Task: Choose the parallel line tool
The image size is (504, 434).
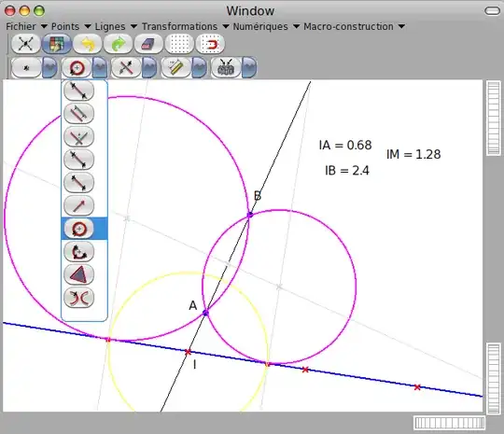Action: pyautogui.click(x=78, y=114)
